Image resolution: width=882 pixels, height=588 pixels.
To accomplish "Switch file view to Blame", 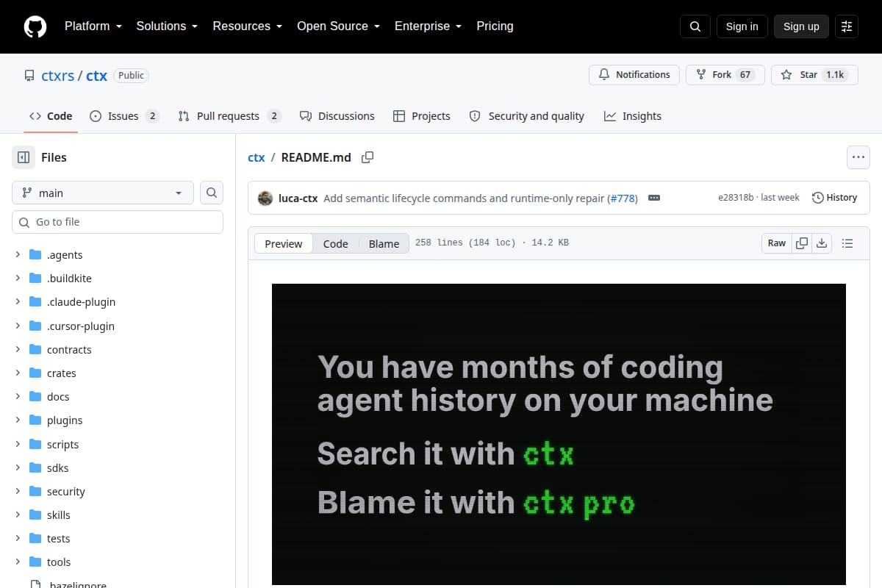I will tap(384, 244).
